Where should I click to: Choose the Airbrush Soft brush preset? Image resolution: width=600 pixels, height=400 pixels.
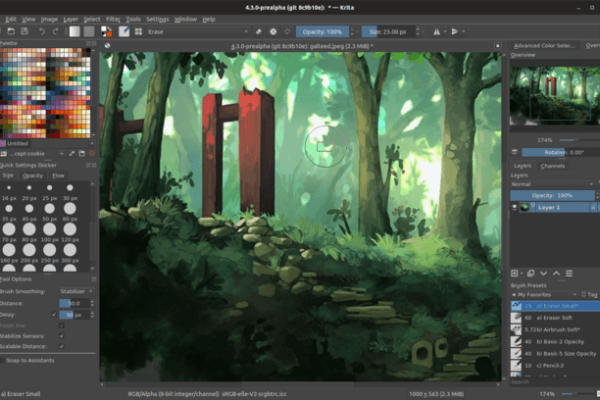[x=555, y=330]
